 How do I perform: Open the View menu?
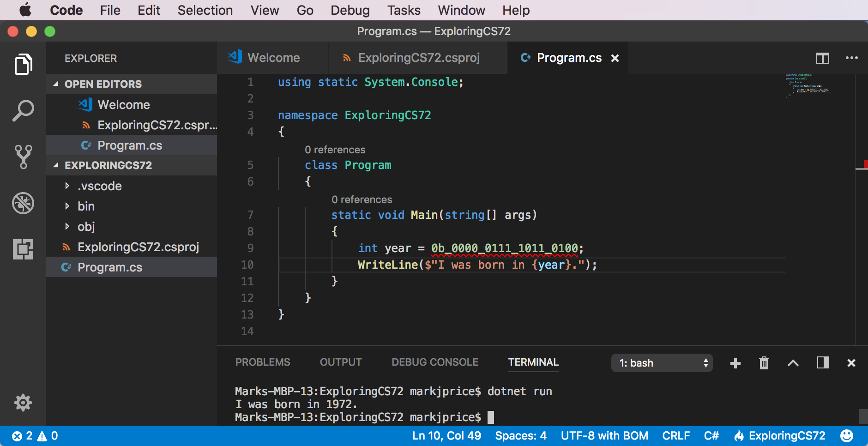pyautogui.click(x=265, y=10)
